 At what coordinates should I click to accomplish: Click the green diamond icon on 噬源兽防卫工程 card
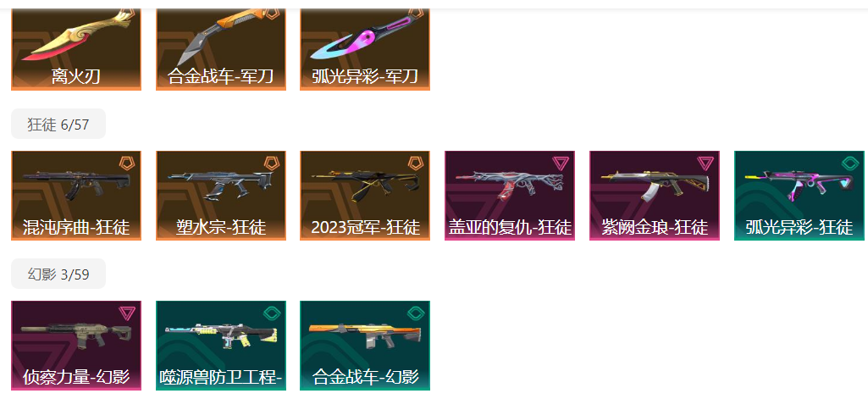[271, 313]
